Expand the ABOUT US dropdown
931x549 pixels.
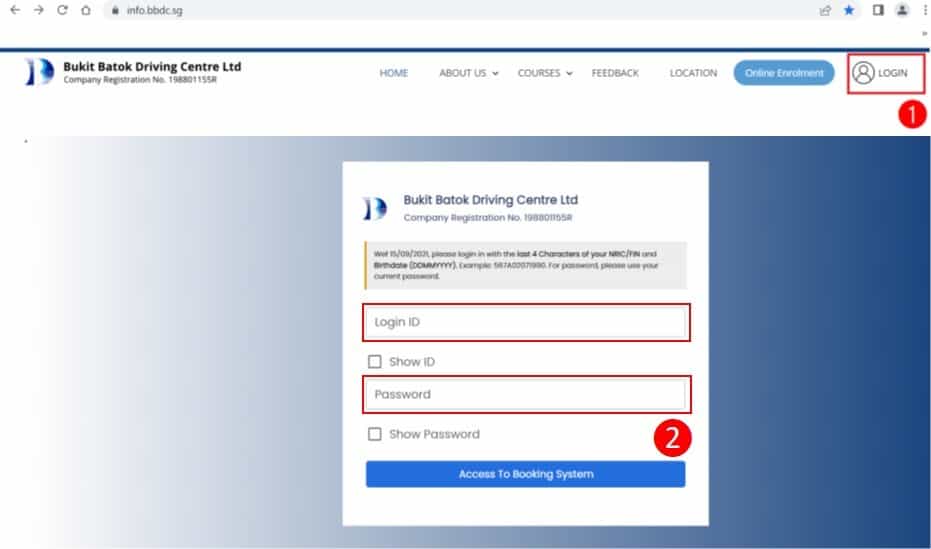[467, 73]
